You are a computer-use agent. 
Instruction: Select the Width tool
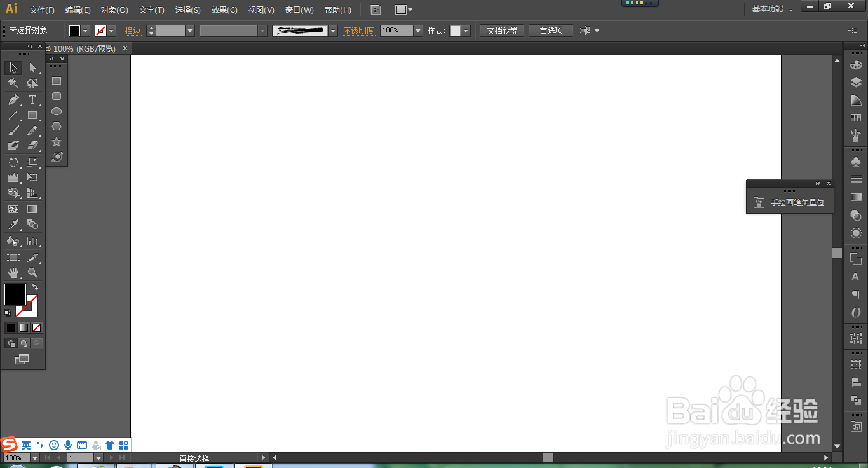[x=13, y=178]
